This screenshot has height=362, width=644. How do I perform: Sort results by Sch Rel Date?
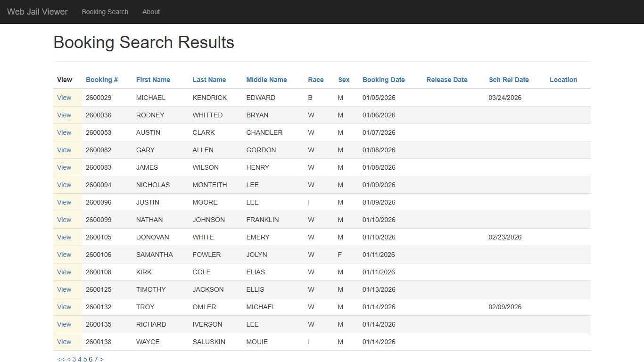[x=509, y=80]
